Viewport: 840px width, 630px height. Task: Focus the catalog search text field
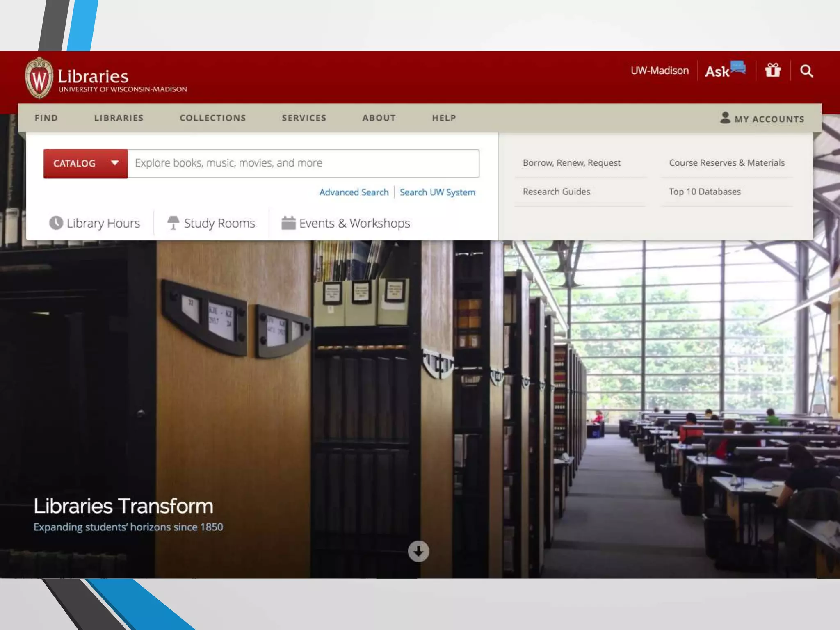303,163
